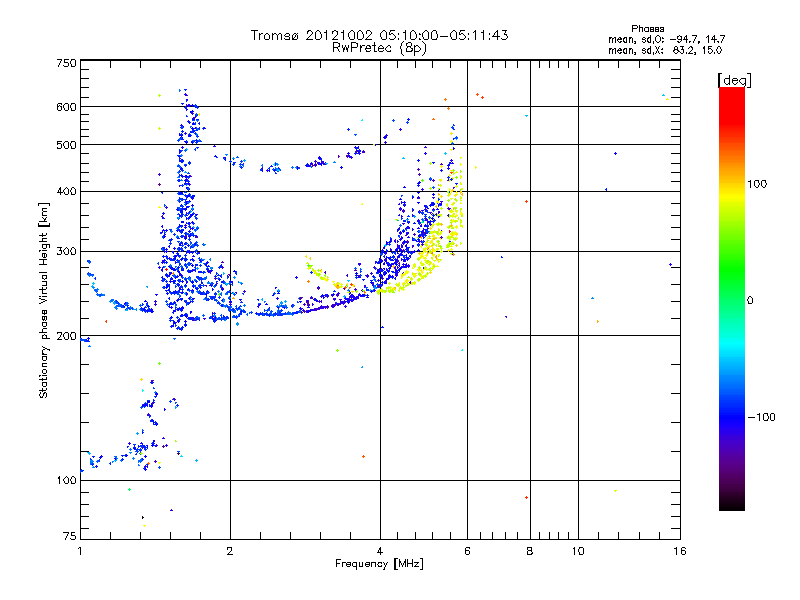Click x-axis tick label 1
The height and width of the screenshot is (600, 800).
(x=80, y=551)
